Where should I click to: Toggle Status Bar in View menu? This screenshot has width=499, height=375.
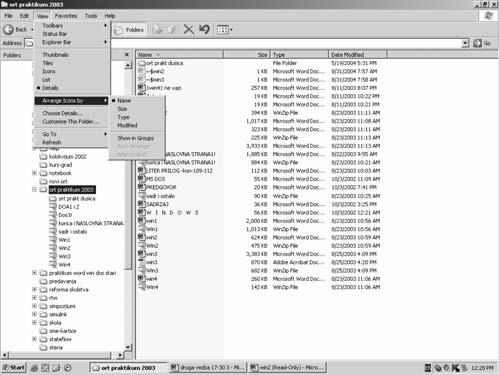click(72, 34)
